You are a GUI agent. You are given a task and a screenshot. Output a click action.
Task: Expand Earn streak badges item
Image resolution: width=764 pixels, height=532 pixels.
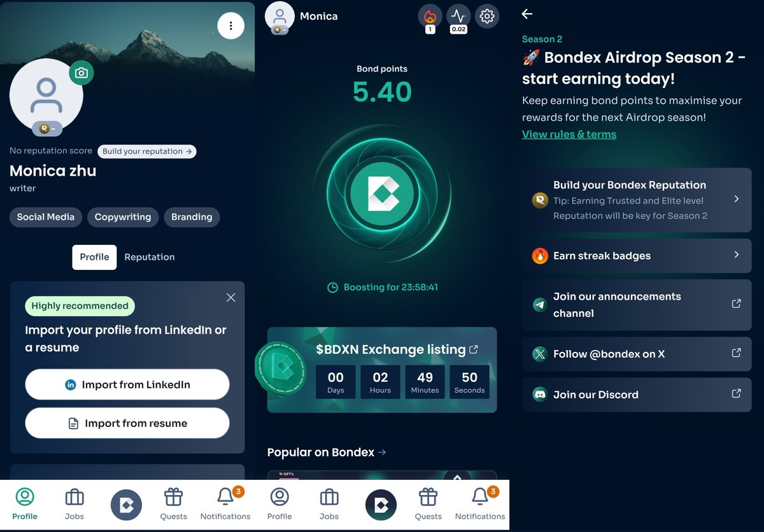point(637,256)
